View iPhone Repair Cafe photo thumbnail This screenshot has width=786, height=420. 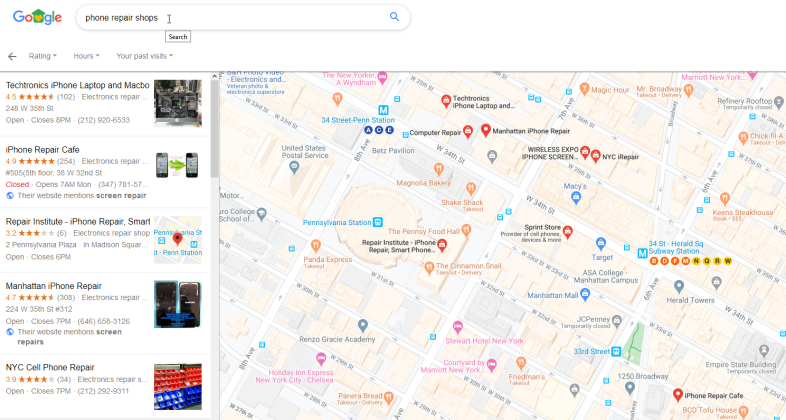coord(177,165)
